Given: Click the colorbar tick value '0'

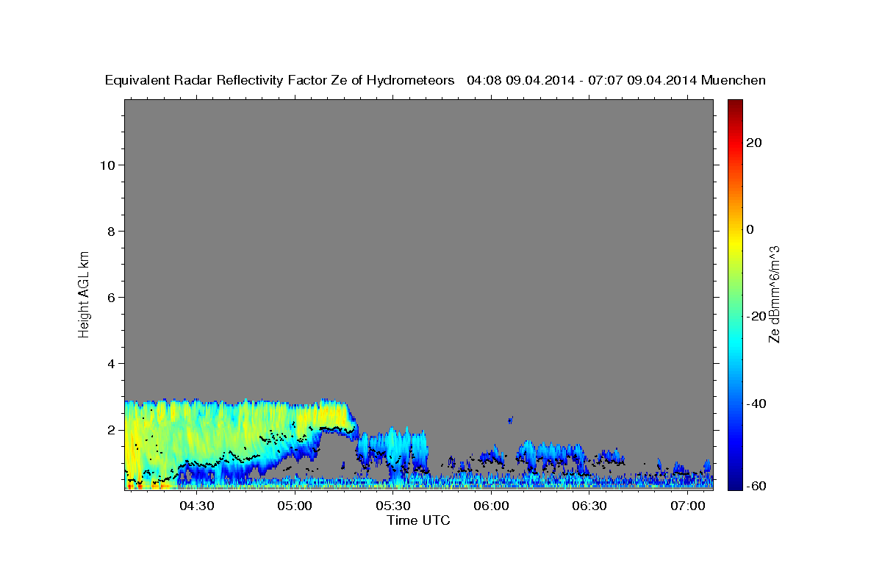Looking at the screenshot, I should [x=750, y=229].
